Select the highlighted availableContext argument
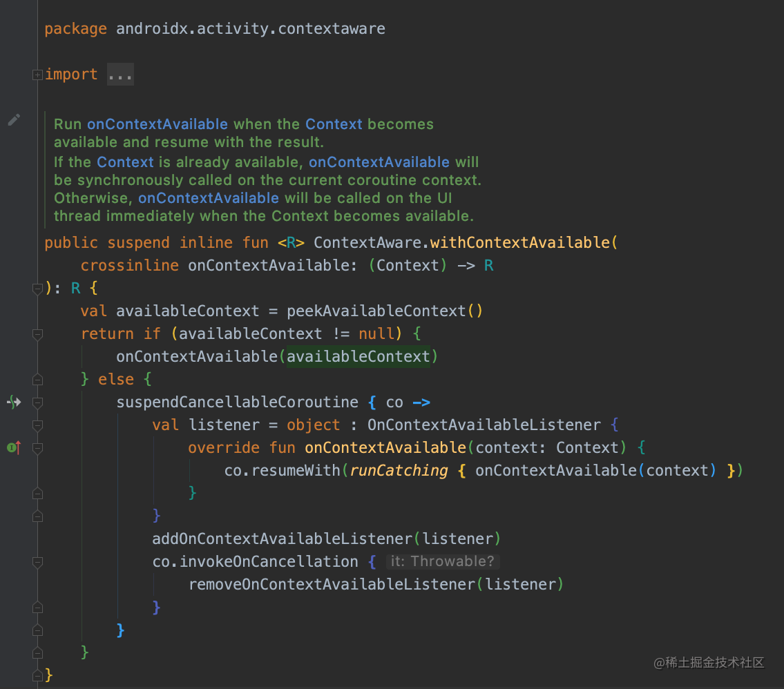This screenshot has height=689, width=784. (358, 356)
